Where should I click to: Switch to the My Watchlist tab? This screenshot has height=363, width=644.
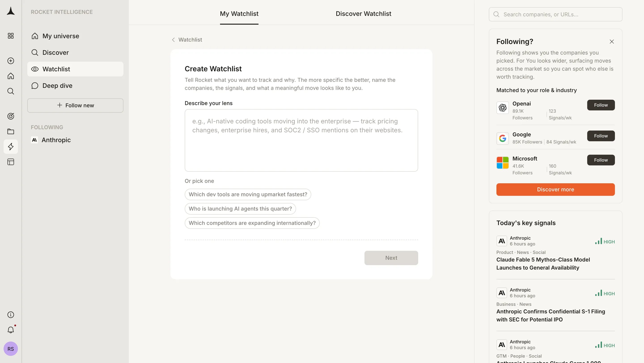239,14
